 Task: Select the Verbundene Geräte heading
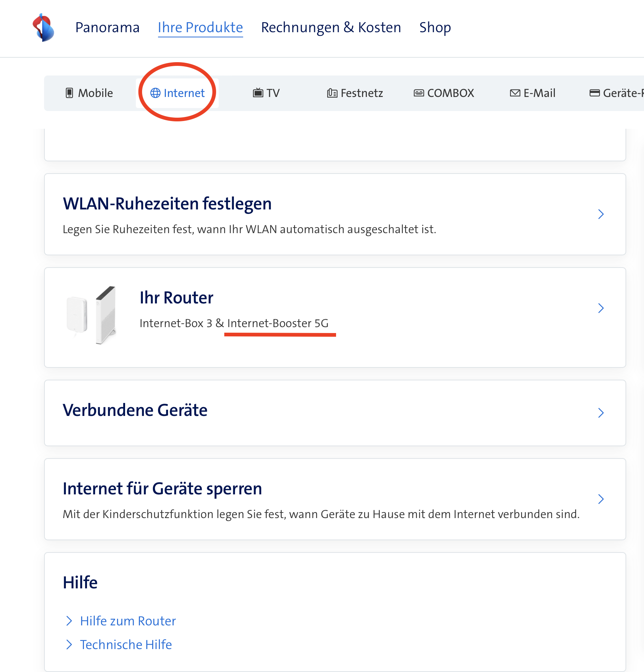(x=135, y=410)
